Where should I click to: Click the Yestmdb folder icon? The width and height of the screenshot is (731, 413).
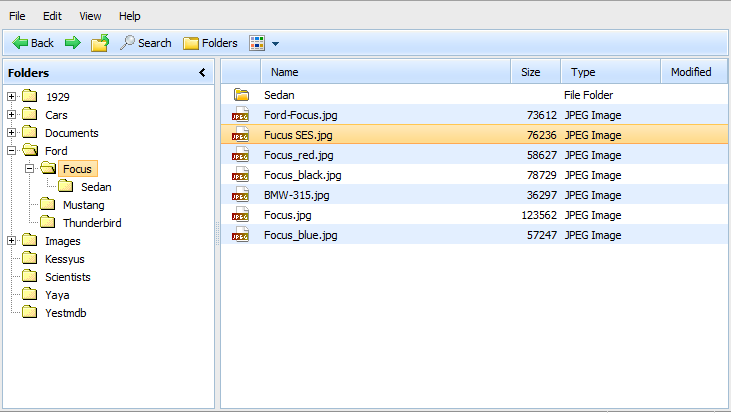pos(30,312)
